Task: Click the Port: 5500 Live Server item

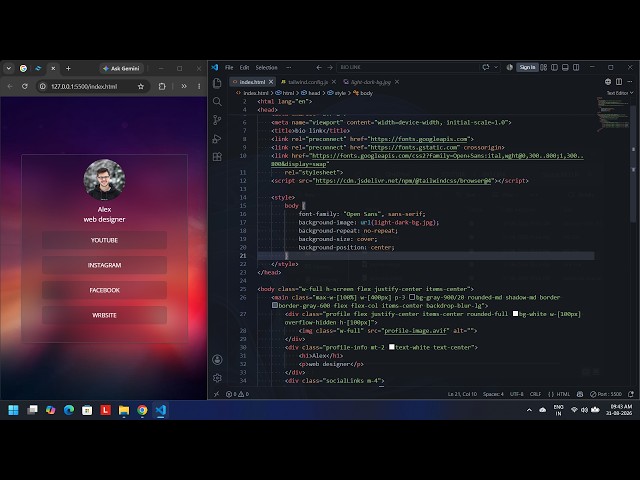Action: pos(606,394)
